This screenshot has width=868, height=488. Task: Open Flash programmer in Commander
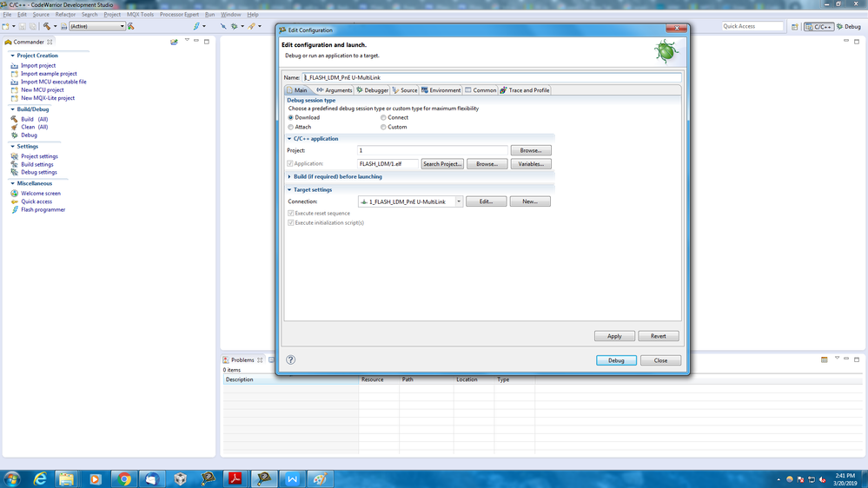point(43,209)
